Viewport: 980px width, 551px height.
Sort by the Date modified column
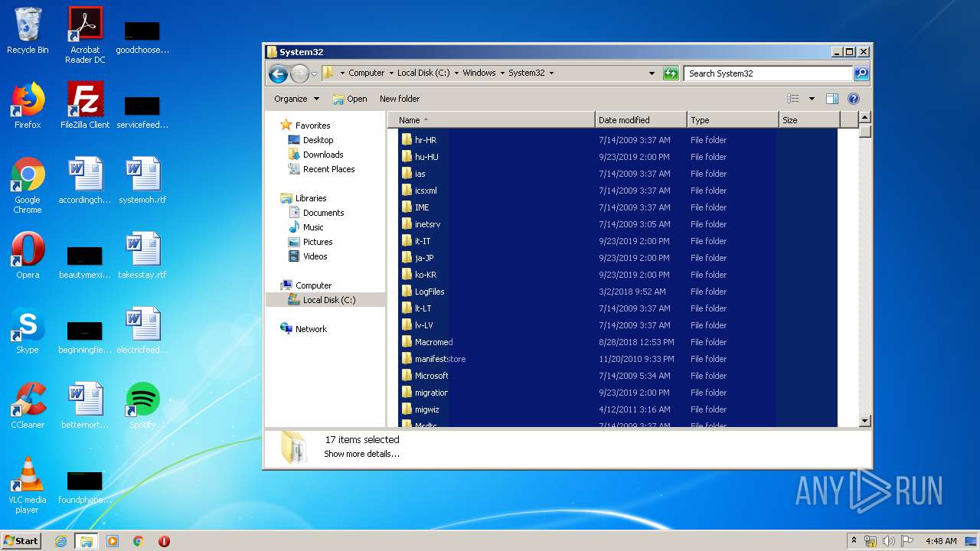(641, 120)
